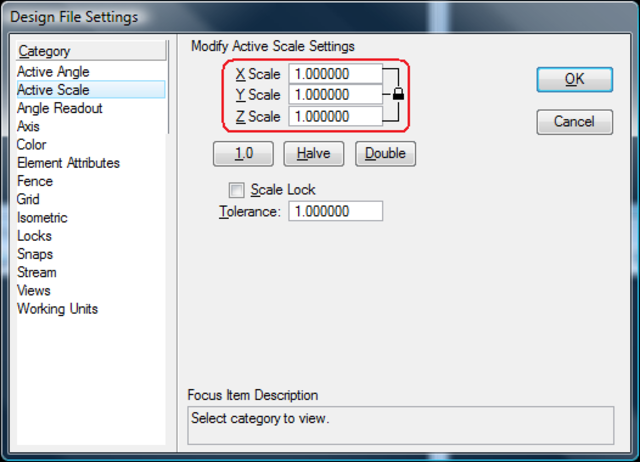The width and height of the screenshot is (640, 462).
Task: Select the Fence category
Action: point(91,181)
